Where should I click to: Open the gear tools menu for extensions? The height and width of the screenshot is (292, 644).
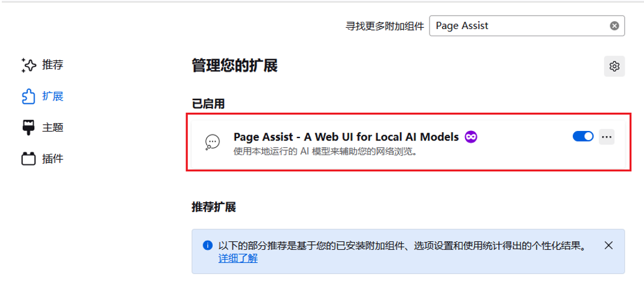click(614, 66)
